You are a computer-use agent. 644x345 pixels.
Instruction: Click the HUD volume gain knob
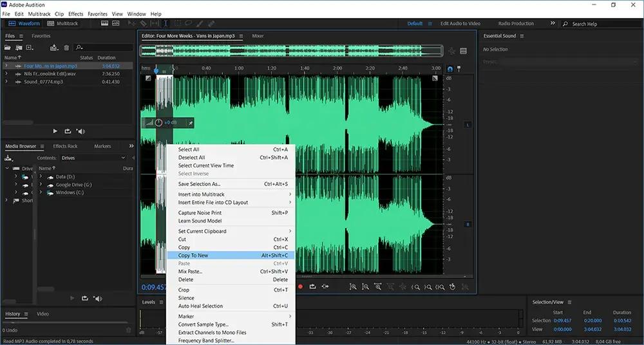(x=159, y=122)
